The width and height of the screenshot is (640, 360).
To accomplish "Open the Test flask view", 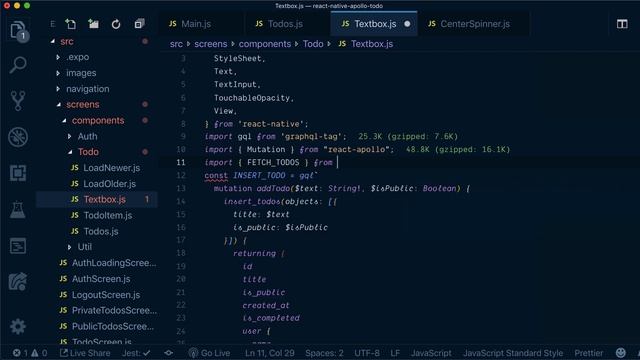I will 18,209.
